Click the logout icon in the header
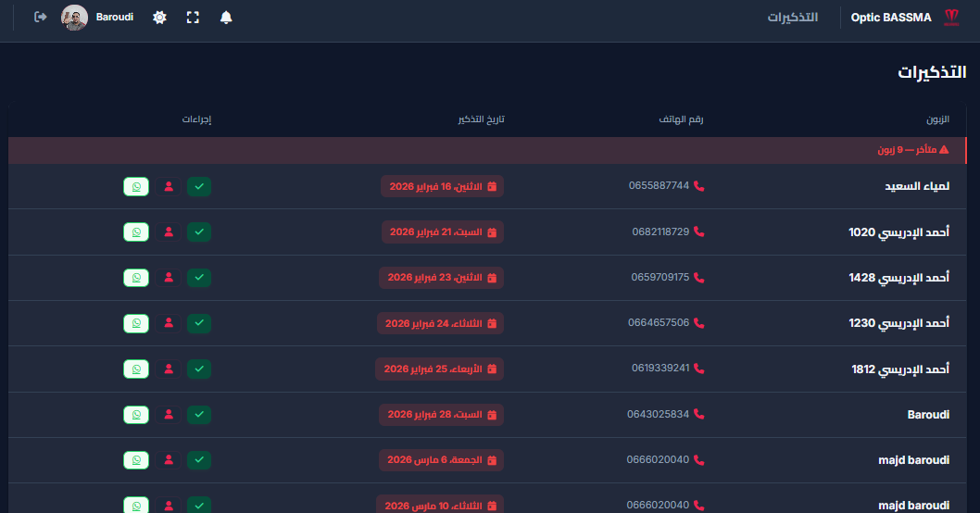Image resolution: width=980 pixels, height=513 pixels. coord(41,18)
